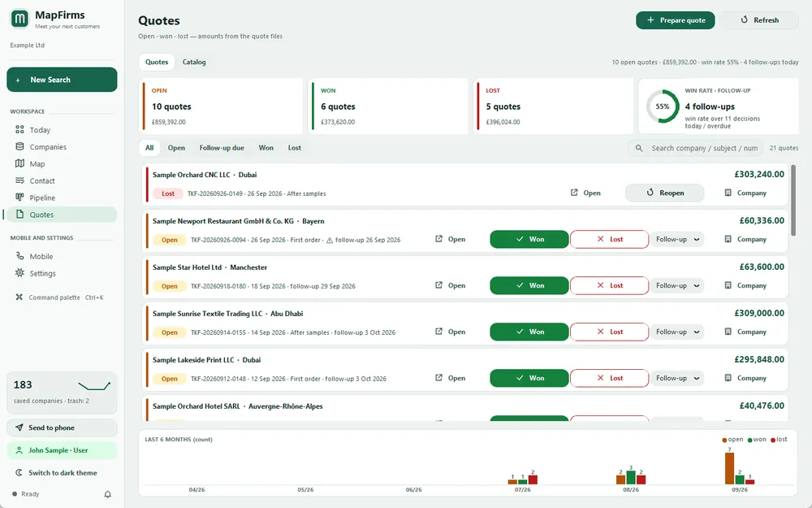Open the Sample Orchard CNC quote file
The height and width of the screenshot is (508, 812).
point(585,193)
